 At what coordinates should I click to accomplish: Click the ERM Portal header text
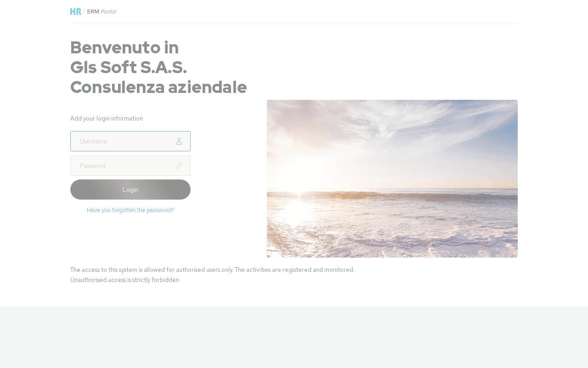(x=102, y=11)
